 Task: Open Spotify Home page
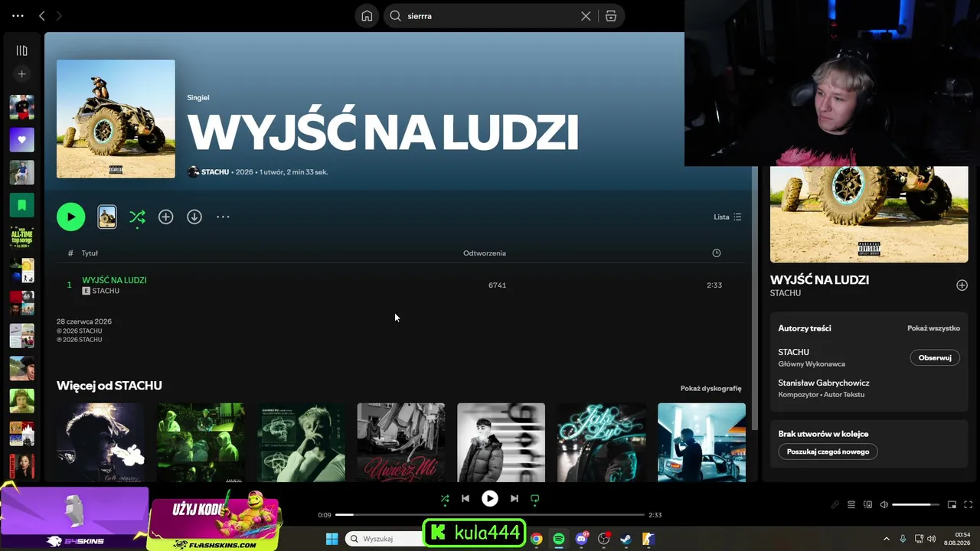point(367,16)
